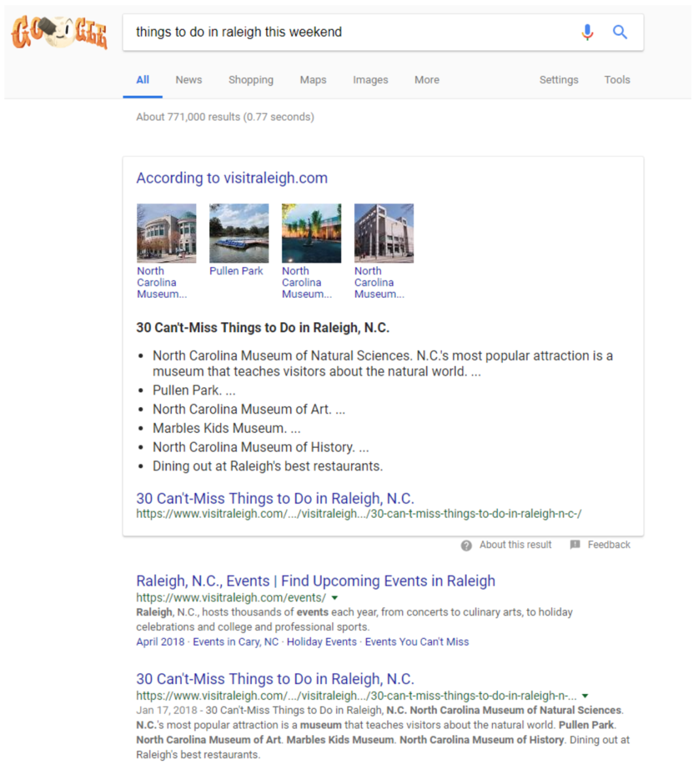693x784 pixels.
Task: Click the Pullen Park photo thumbnail
Action: click(239, 233)
